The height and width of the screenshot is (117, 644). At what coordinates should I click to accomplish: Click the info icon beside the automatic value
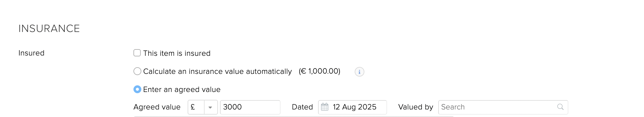(x=359, y=72)
